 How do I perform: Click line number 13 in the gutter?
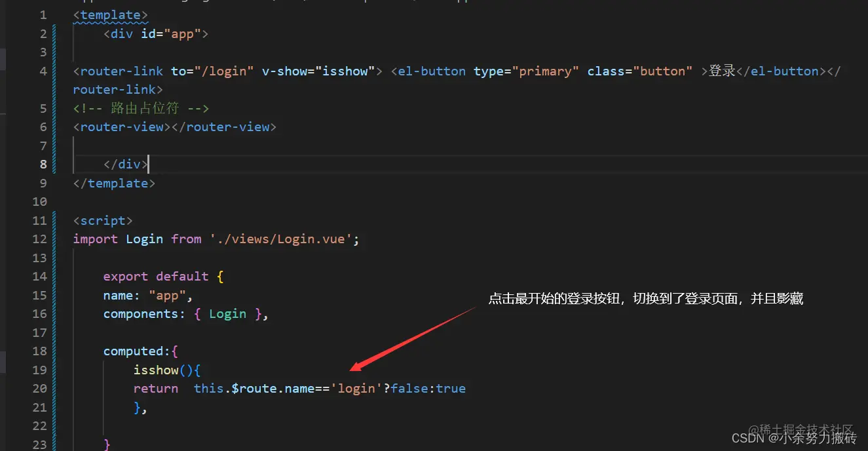[x=40, y=258]
